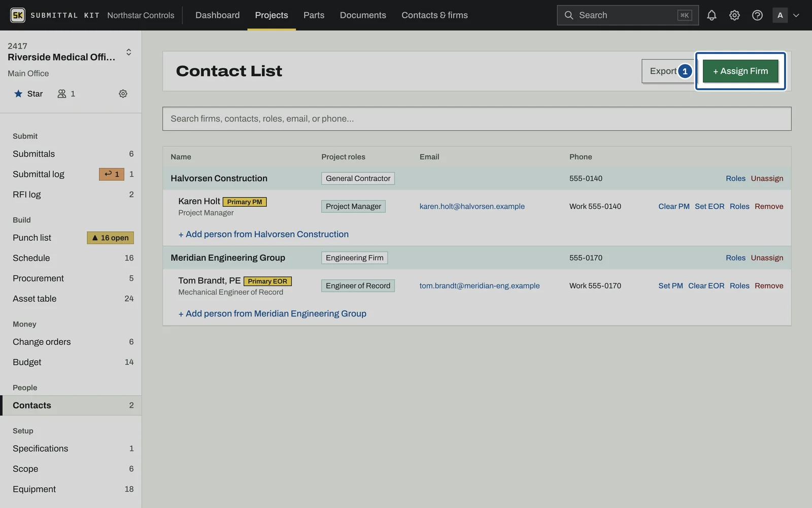View project members count icon

click(66, 93)
